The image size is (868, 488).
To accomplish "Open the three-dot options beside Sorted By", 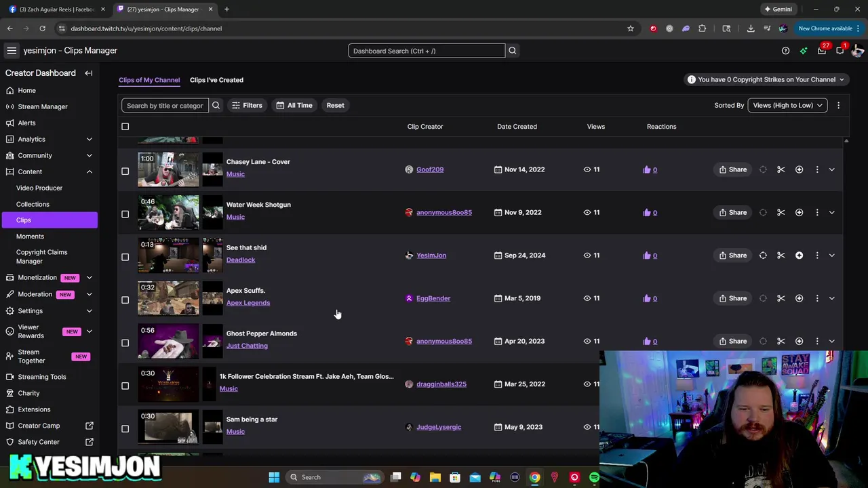I will [838, 105].
